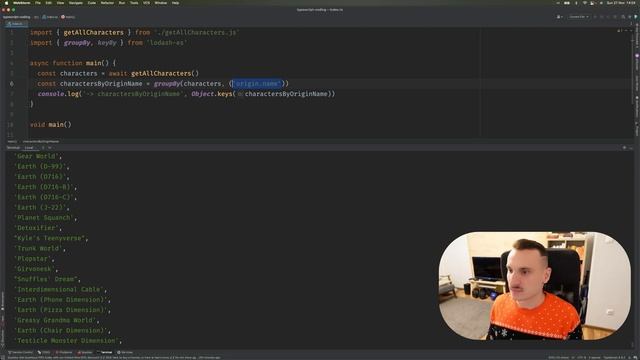This screenshot has width=640, height=360.
Task: Open the Run menu
Action: click(122, 3)
